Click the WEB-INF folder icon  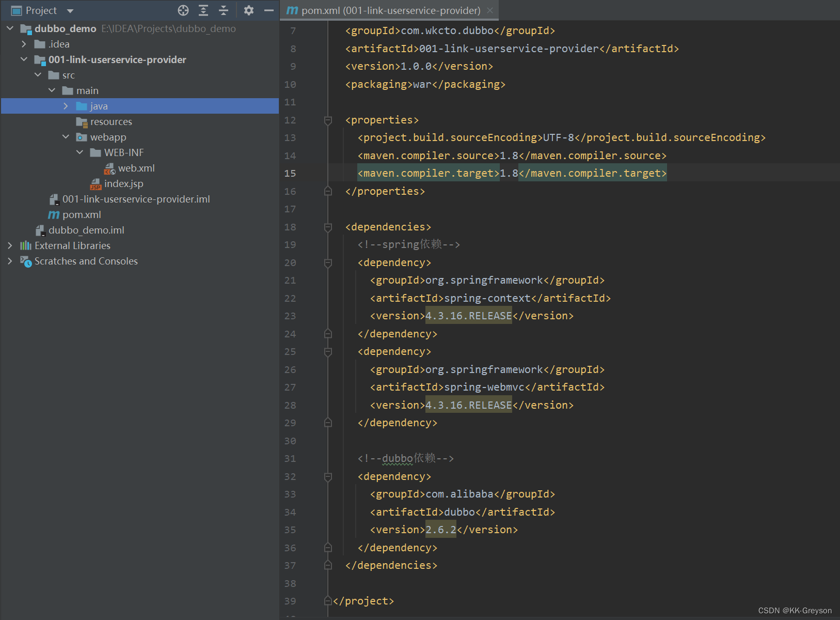point(96,152)
